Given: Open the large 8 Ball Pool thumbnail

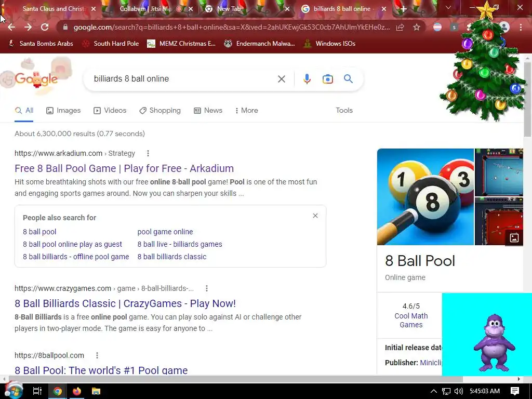Looking at the screenshot, I should 425,197.
